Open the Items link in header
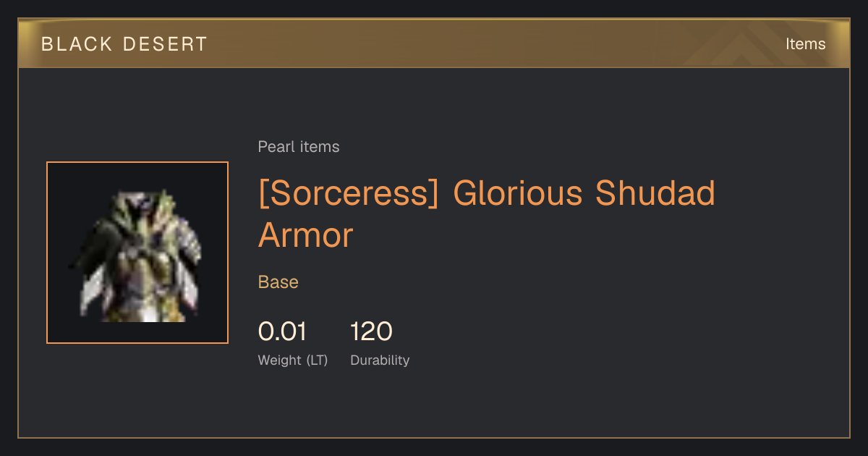This screenshot has height=456, width=868. pos(805,44)
